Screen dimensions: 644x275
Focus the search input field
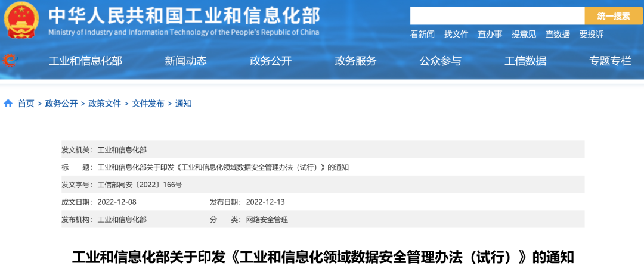[497, 16]
